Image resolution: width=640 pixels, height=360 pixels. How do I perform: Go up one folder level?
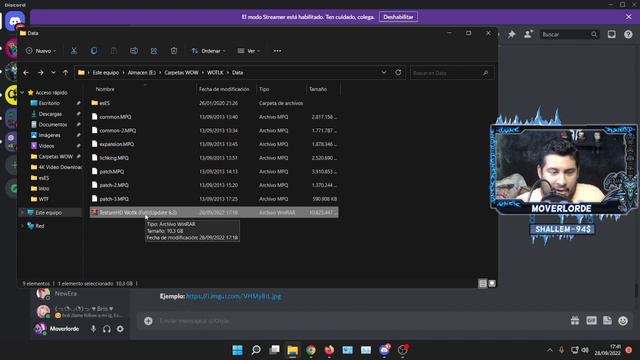tap(65, 73)
